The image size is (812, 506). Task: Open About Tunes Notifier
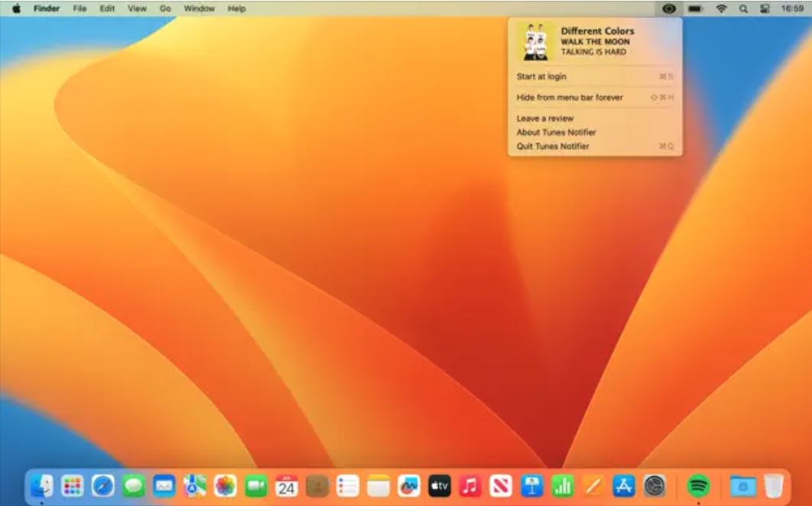[x=556, y=132]
